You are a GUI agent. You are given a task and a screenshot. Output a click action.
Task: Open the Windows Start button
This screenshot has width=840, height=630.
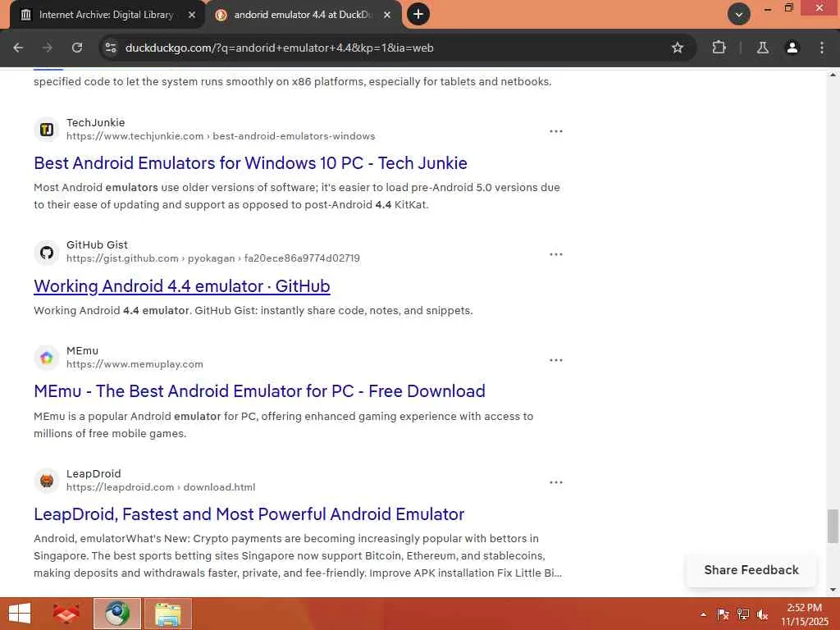(20, 614)
